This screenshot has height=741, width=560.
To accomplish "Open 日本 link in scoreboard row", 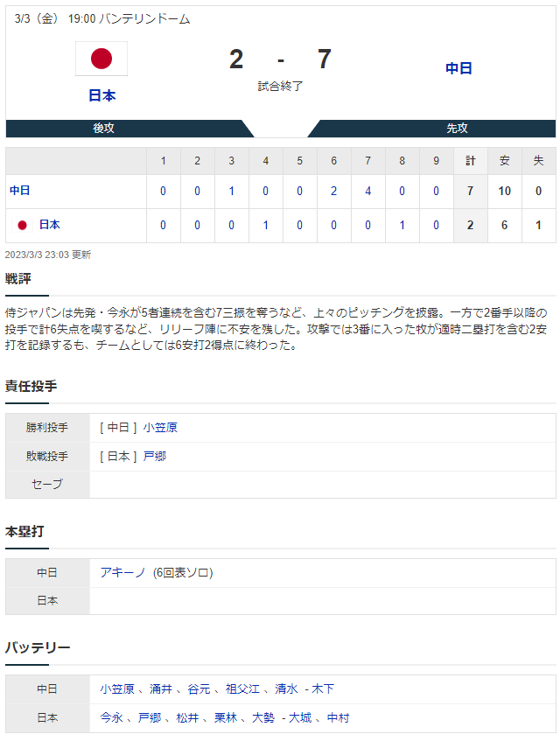I will coord(49,225).
